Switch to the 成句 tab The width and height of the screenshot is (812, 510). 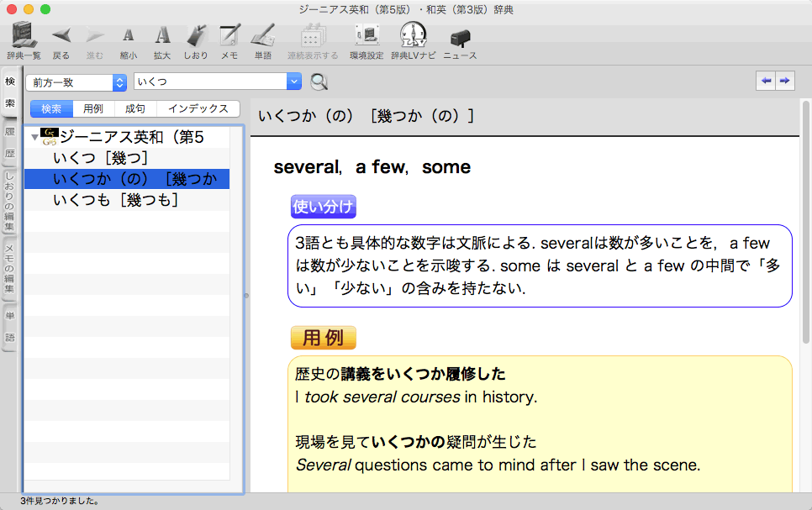point(134,109)
